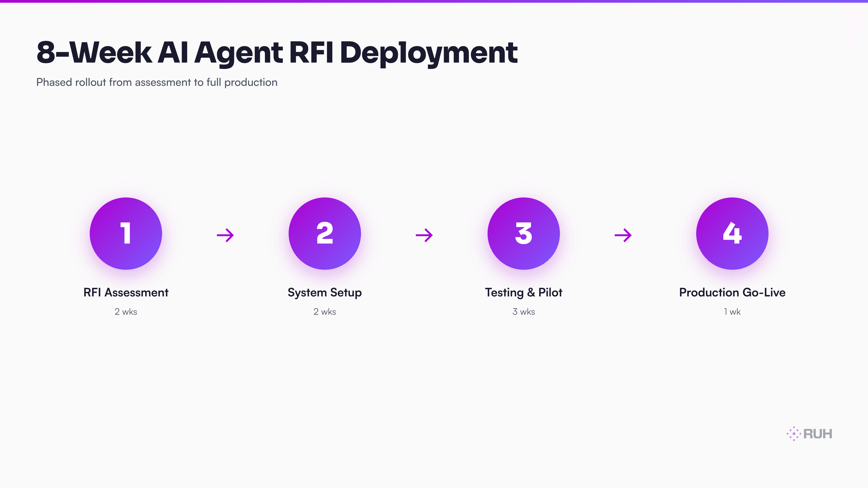
Task: Click the arrow after RFI Assessment
Action: click(x=225, y=235)
